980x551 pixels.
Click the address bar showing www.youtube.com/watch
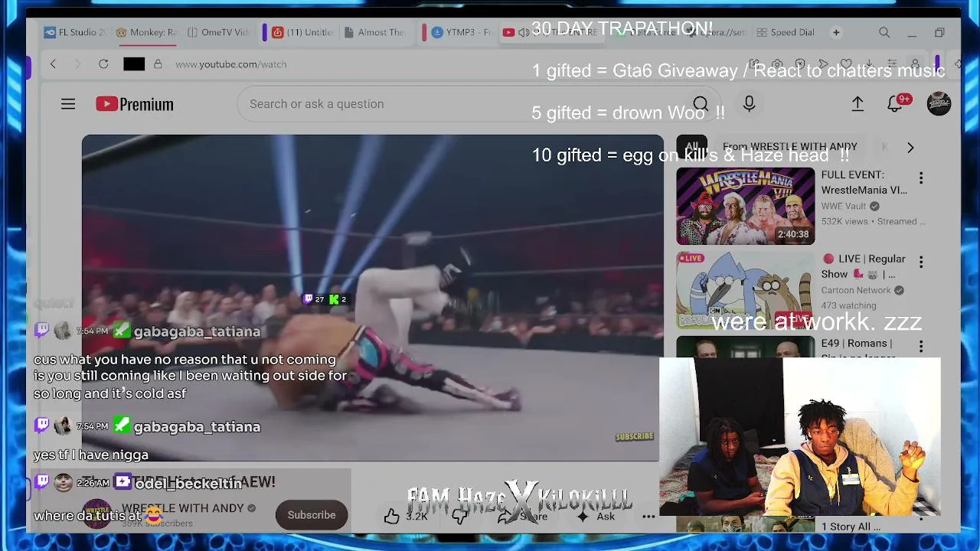[231, 64]
